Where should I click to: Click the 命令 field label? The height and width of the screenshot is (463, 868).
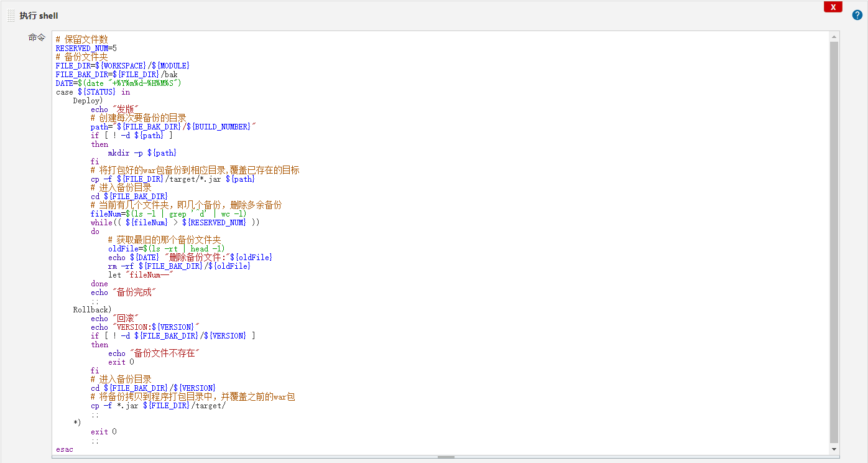click(x=37, y=37)
